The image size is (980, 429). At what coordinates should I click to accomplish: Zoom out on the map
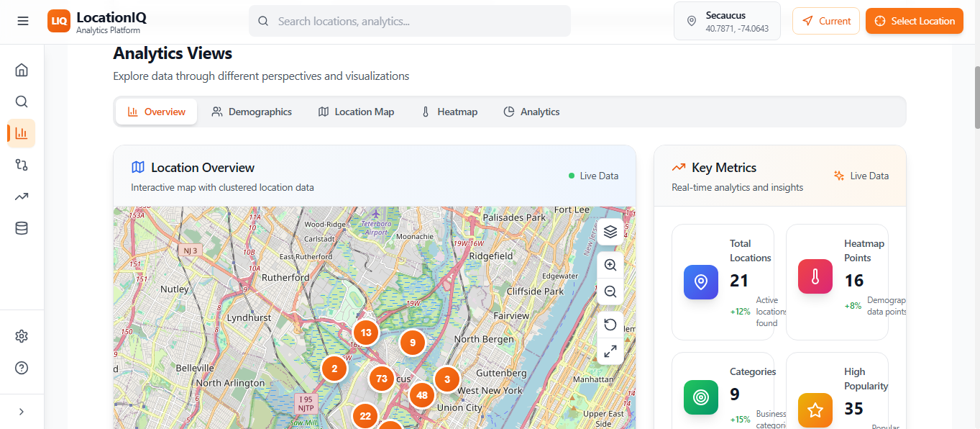point(610,292)
